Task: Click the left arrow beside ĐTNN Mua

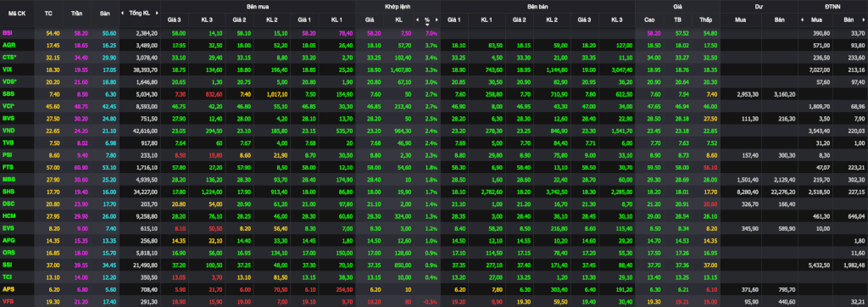Action: tap(802, 20)
